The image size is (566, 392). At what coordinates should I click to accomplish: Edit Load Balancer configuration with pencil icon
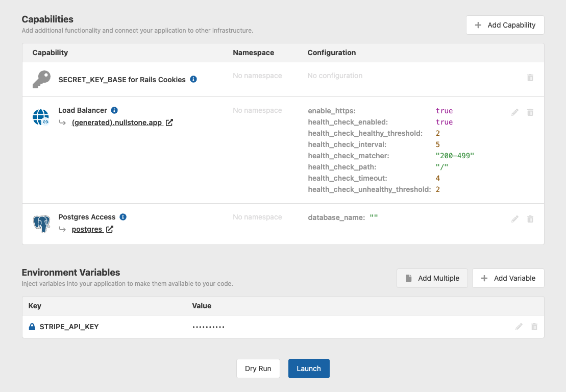pos(515,112)
